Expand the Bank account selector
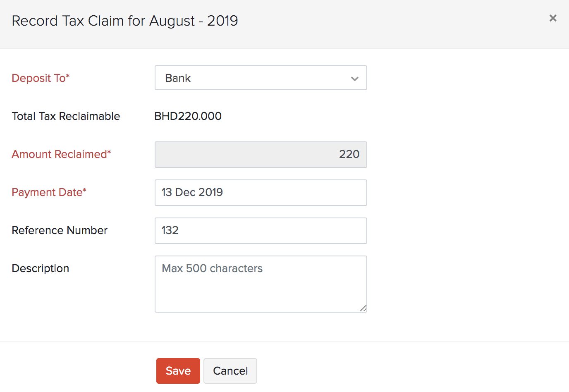This screenshot has width=569, height=392. 261,78
